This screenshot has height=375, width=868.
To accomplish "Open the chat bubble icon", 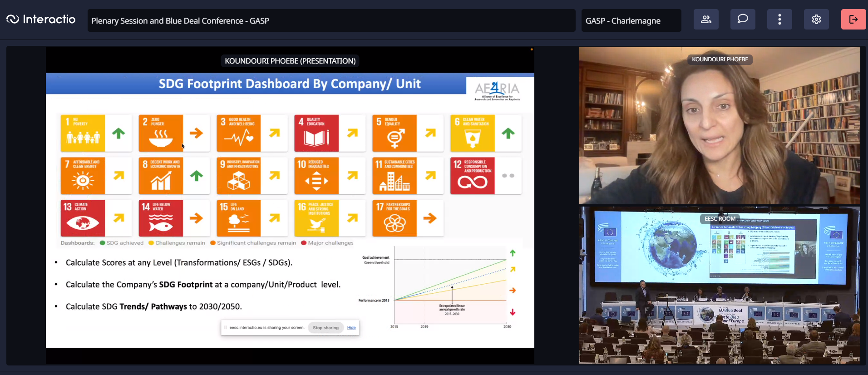I will pos(743,20).
